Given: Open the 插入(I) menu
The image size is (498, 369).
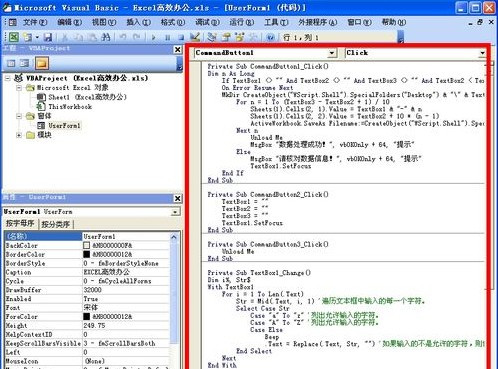Looking at the screenshot, I should coord(139,22).
